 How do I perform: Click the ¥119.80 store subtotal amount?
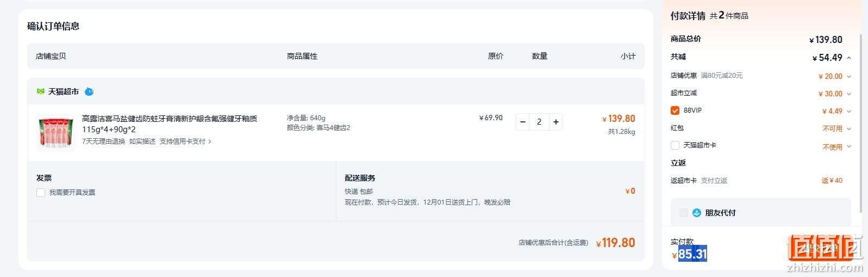(615, 243)
